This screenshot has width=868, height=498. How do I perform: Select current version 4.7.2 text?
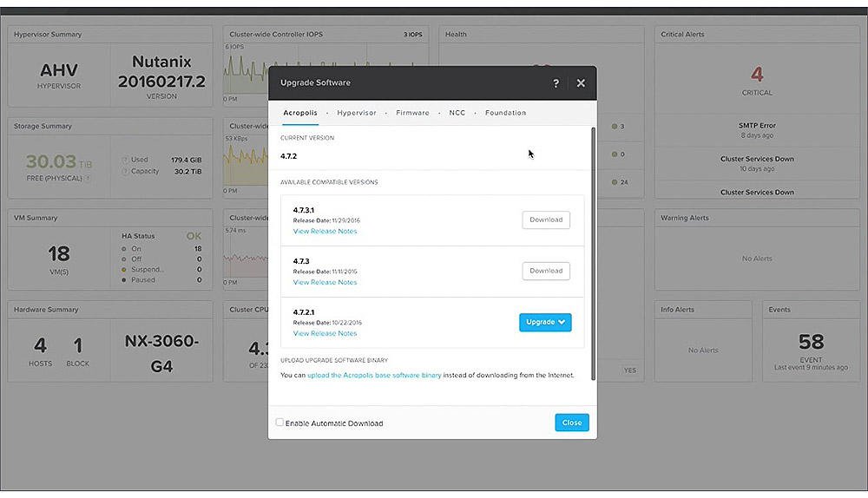[288, 156]
